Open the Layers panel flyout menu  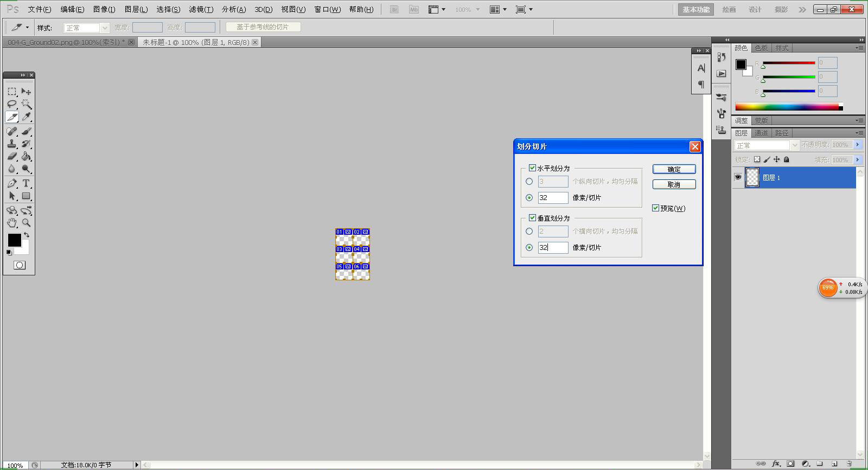[x=859, y=133]
